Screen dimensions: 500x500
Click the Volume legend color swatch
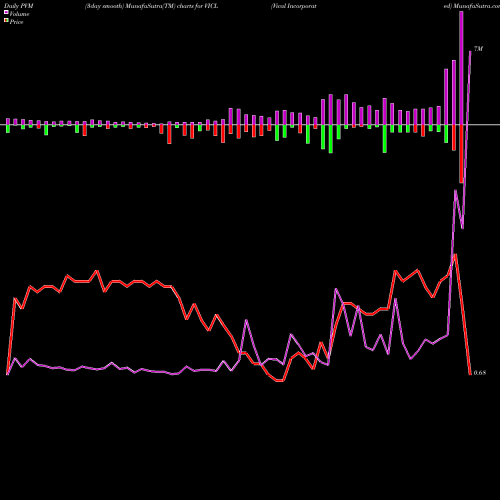click(6, 12)
